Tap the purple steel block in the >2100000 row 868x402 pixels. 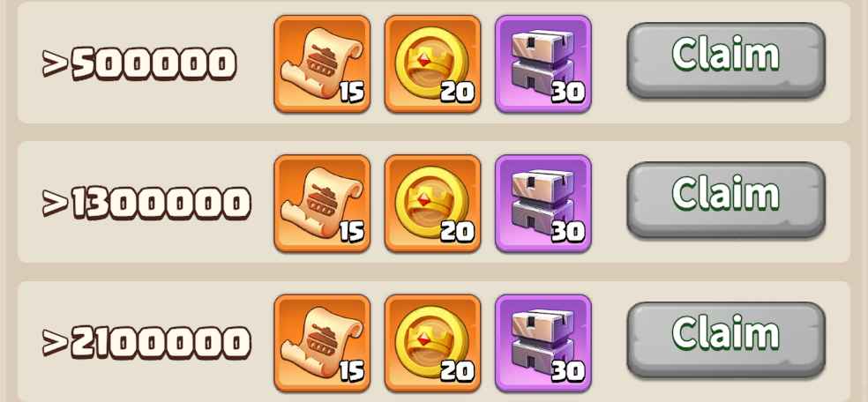[543, 344]
